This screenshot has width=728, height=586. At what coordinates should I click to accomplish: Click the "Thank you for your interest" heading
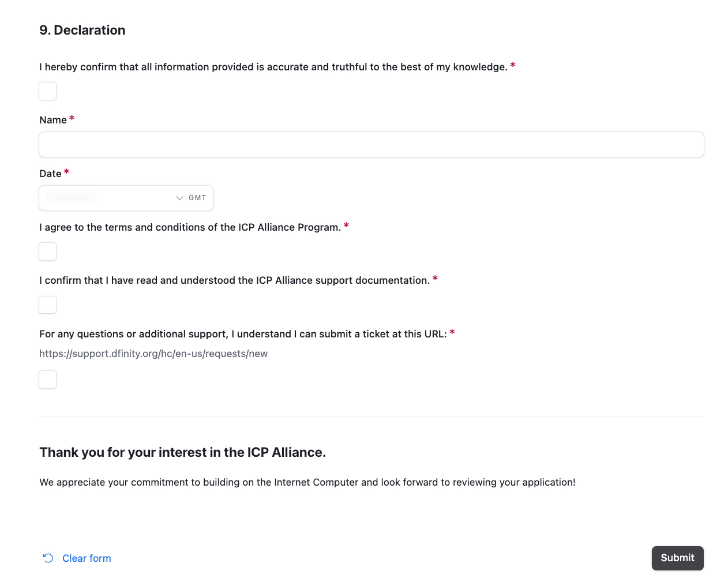[182, 452]
